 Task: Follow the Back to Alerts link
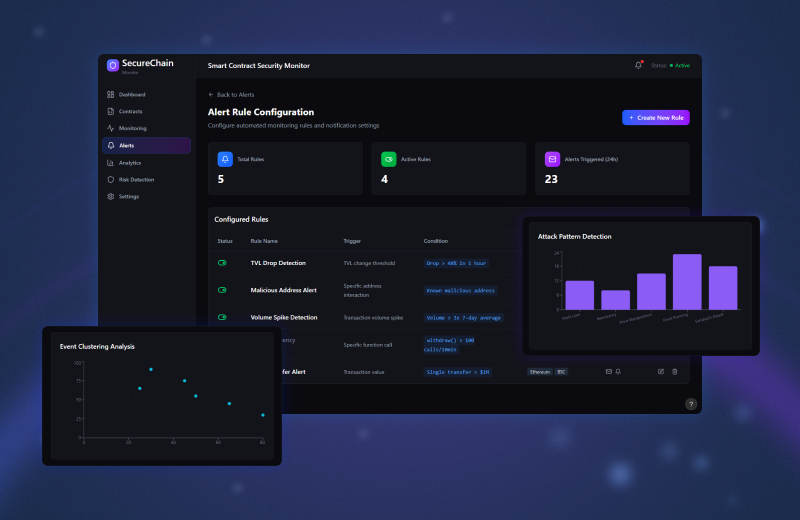(x=231, y=94)
